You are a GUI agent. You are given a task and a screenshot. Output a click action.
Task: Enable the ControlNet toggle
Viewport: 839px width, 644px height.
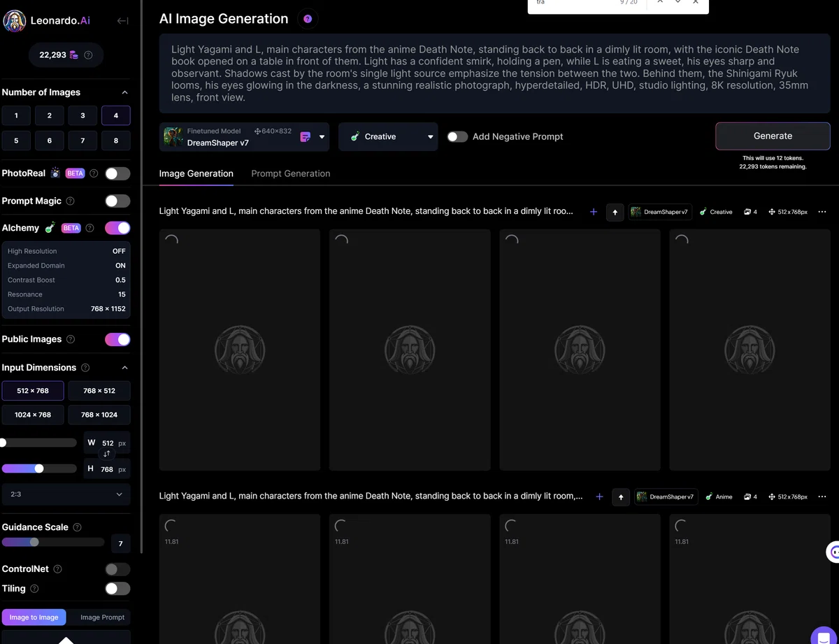point(117,569)
